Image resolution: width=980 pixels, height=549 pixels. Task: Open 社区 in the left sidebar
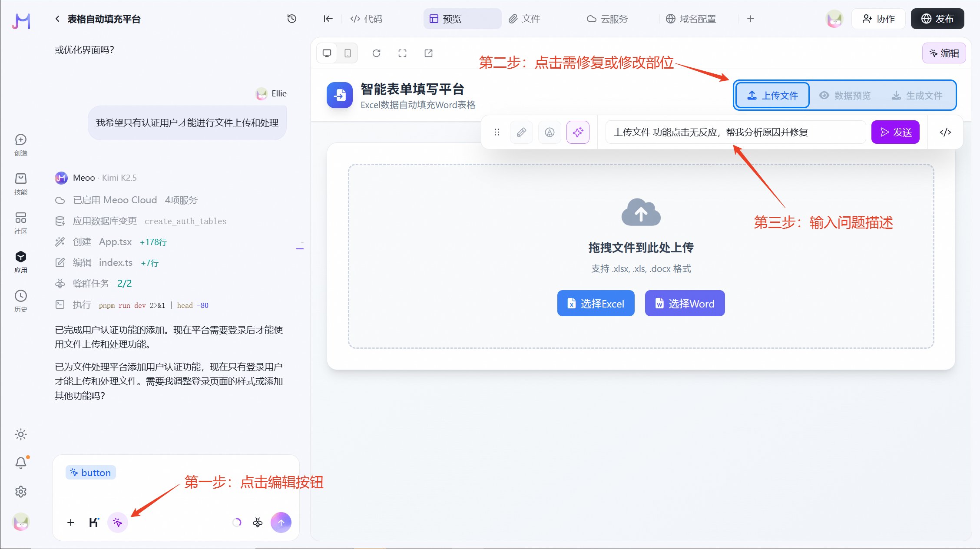click(21, 223)
